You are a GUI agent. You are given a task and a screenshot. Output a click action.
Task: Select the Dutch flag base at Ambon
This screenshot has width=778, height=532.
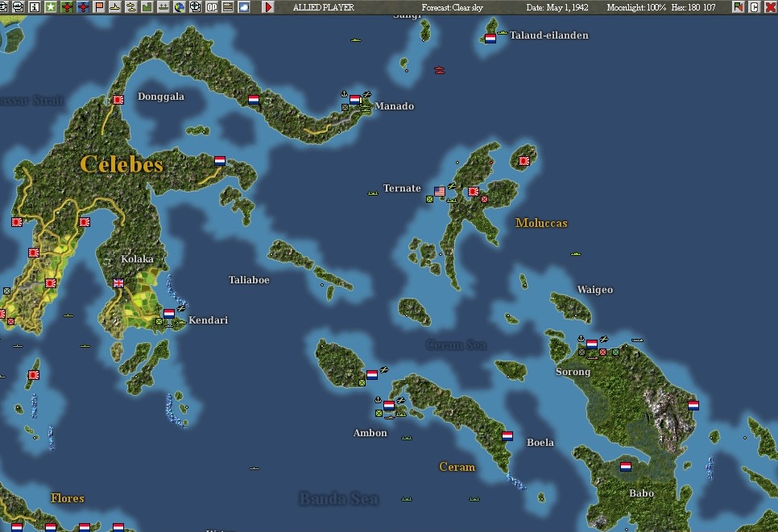(x=388, y=406)
